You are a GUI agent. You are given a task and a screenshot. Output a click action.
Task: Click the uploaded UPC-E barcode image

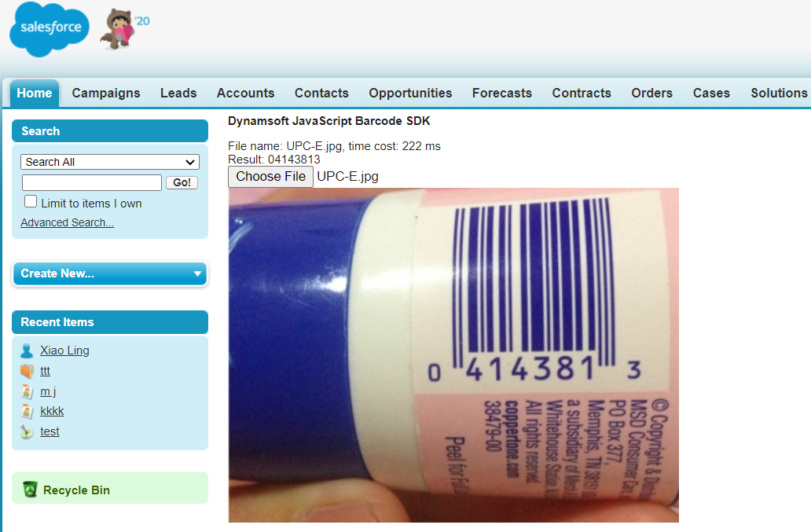click(453, 355)
